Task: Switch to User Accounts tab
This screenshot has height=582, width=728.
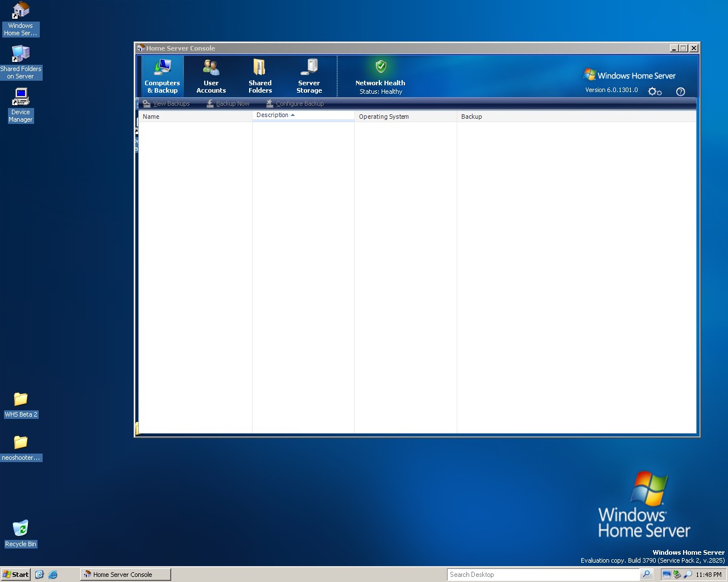Action: click(211, 76)
